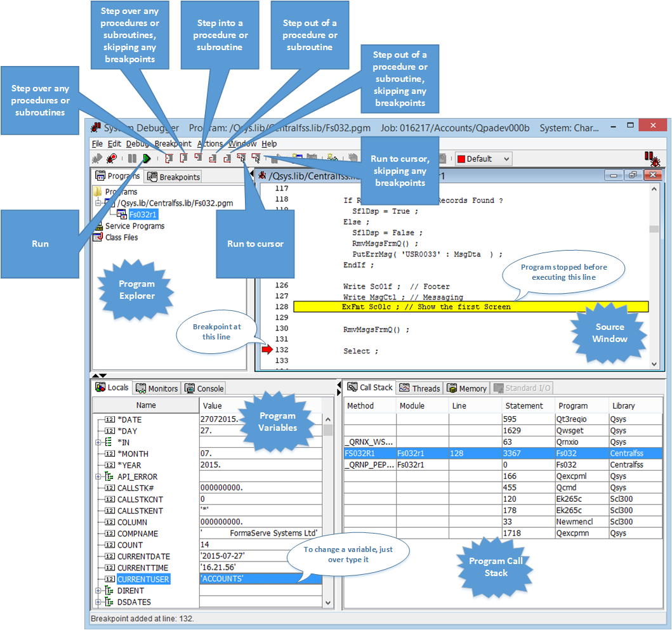Select Fs032r1 module in program tree
Viewport: 672px width, 630px height.
[143, 214]
